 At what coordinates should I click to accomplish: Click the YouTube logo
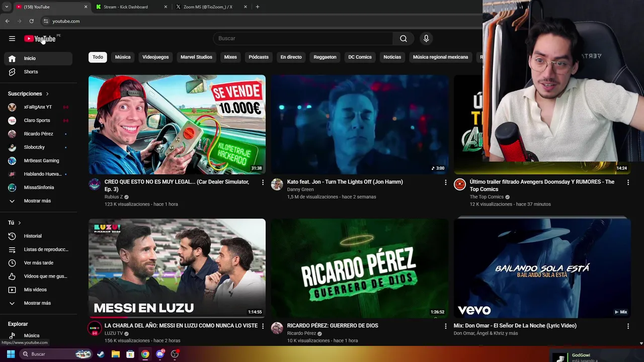coord(40,39)
